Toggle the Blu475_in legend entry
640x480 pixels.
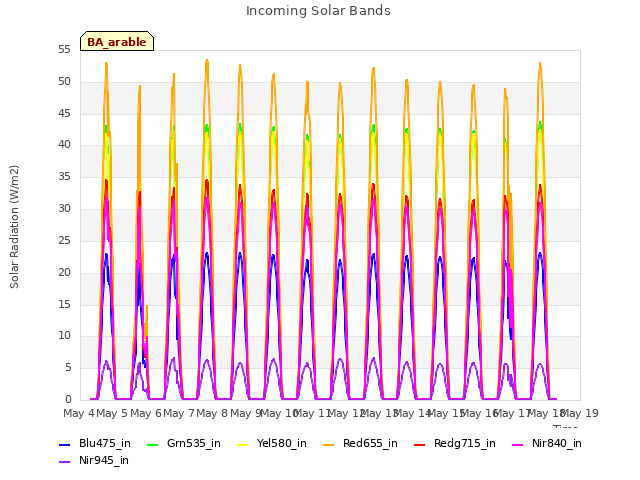(x=95, y=444)
